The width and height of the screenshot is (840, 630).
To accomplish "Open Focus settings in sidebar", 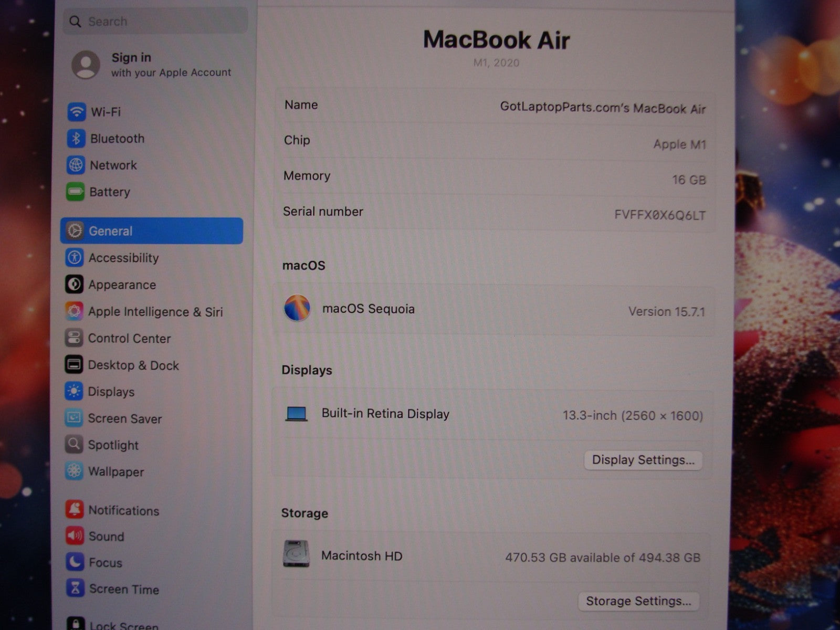I will [x=105, y=562].
